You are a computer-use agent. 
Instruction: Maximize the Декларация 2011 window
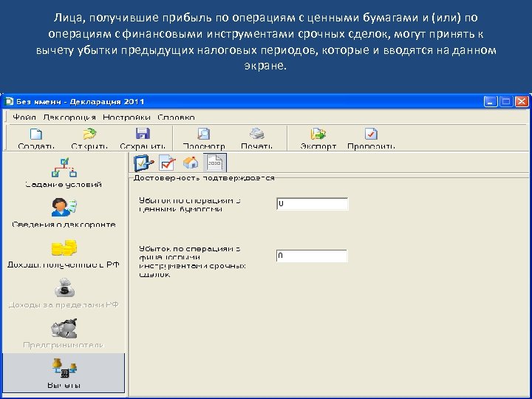tap(506, 101)
